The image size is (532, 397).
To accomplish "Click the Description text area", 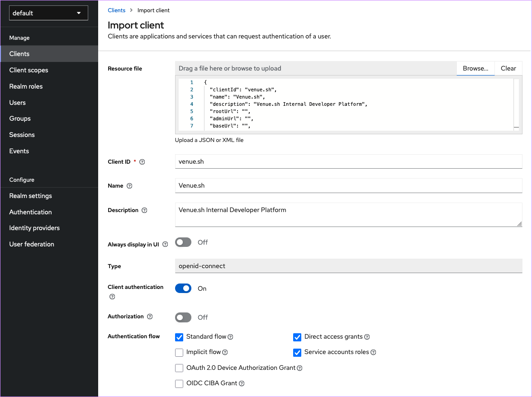I will [x=348, y=215].
